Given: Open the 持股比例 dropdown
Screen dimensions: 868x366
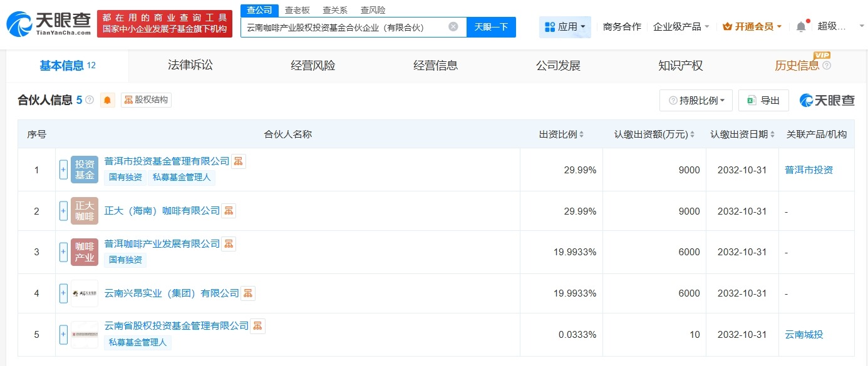Looking at the screenshot, I should [x=695, y=100].
